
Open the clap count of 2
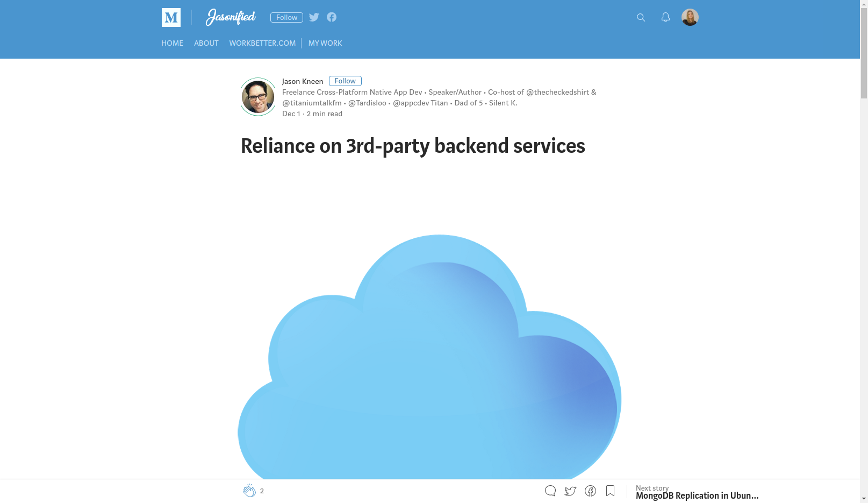pos(262,491)
